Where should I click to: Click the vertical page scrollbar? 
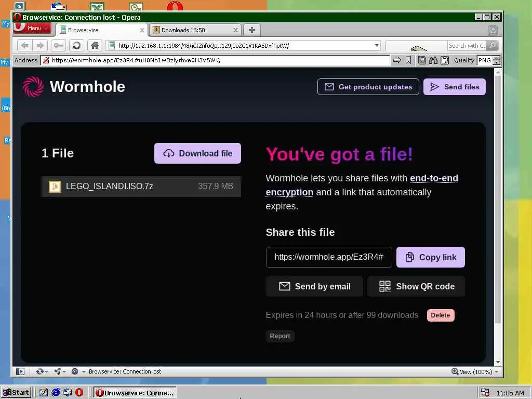pyautogui.click(x=498, y=199)
